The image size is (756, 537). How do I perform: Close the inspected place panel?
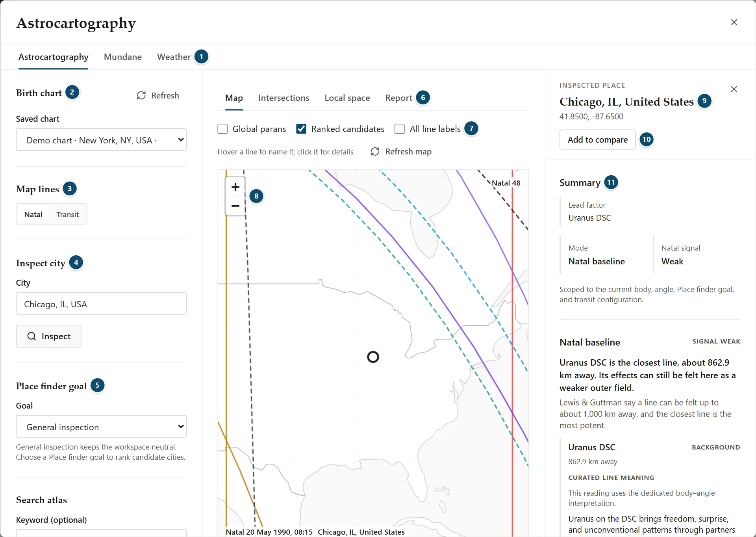click(734, 89)
